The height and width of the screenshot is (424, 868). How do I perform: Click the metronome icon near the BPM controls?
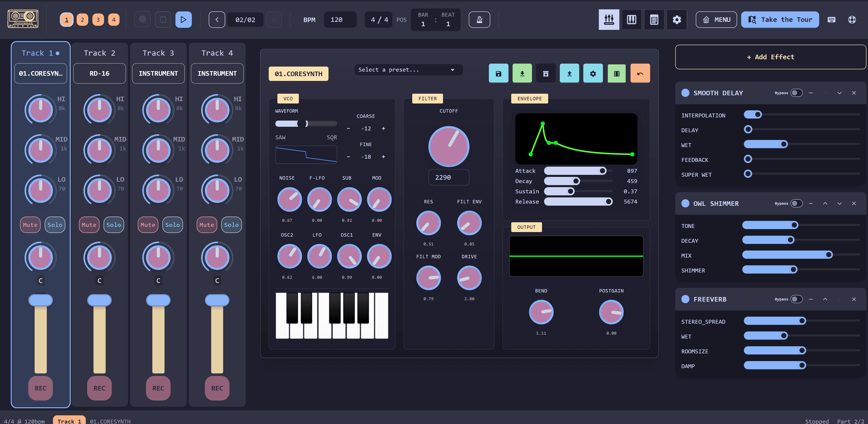479,20
